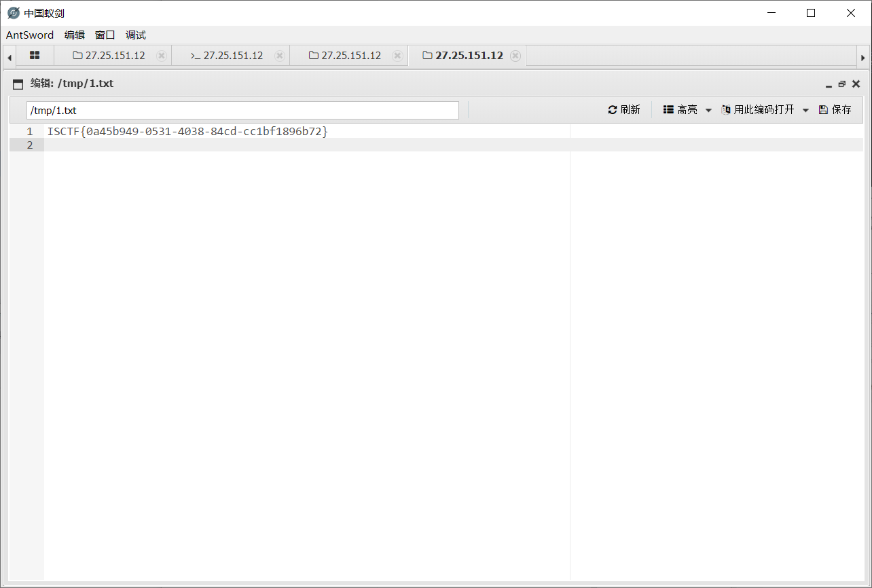Place cursor on empty line 2

454,145
